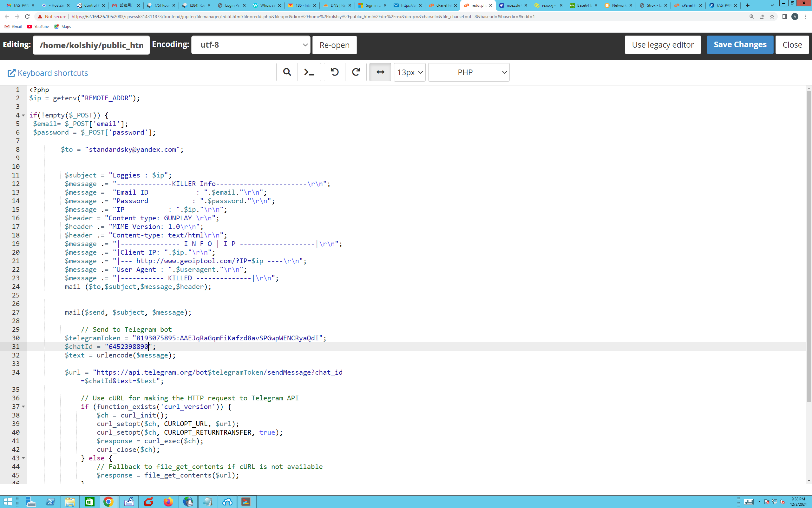
Task: Open the utf-8 encoding dropdown
Action: coord(251,45)
